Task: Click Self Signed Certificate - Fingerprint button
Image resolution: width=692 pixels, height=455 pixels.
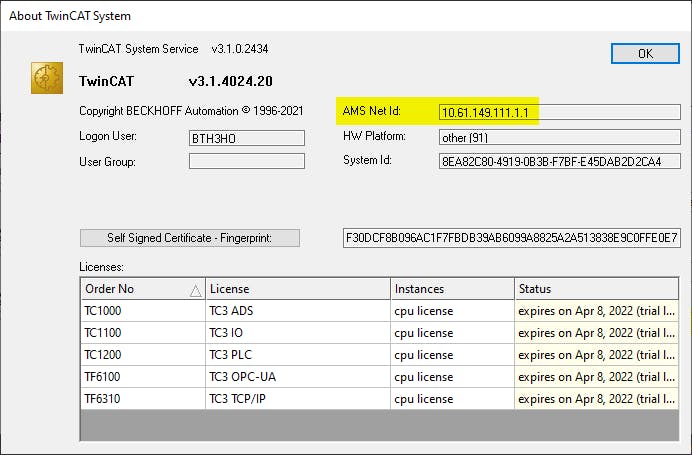Action: click(189, 238)
